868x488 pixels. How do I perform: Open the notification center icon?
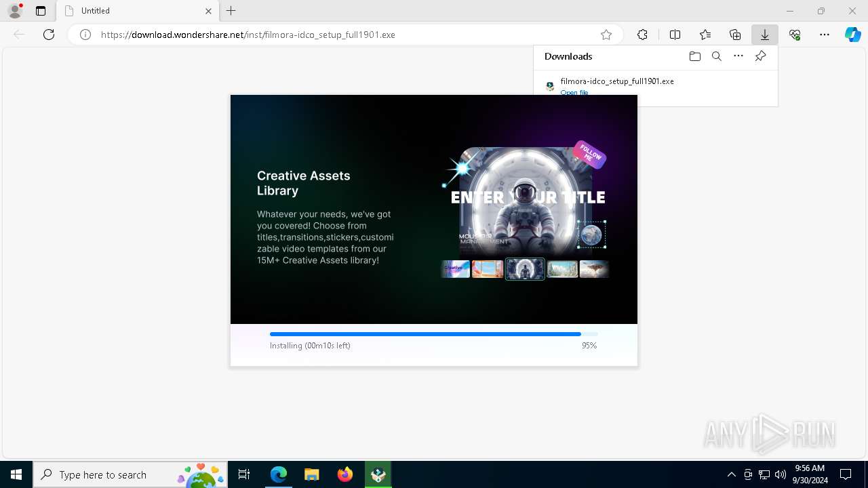[846, 474]
